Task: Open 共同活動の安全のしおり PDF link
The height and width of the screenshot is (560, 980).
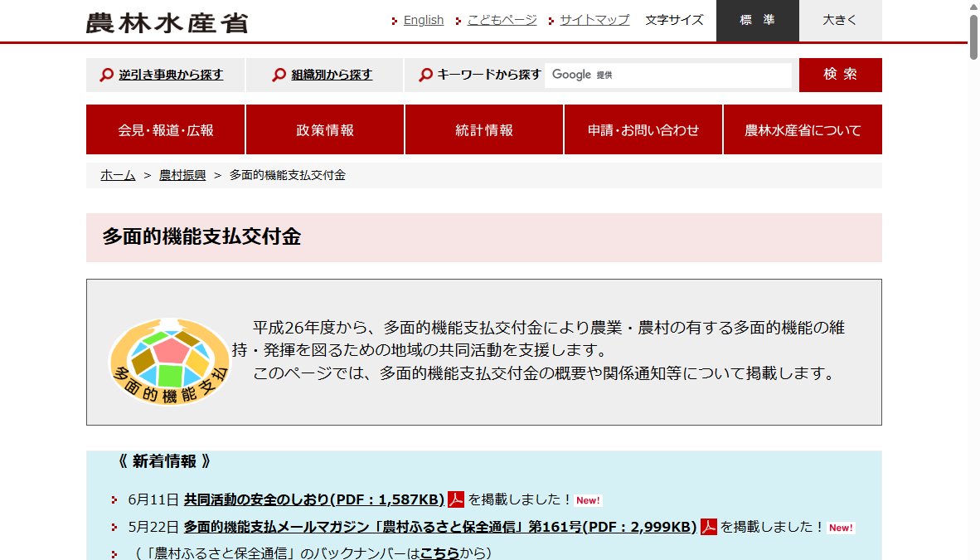Action: [x=313, y=499]
